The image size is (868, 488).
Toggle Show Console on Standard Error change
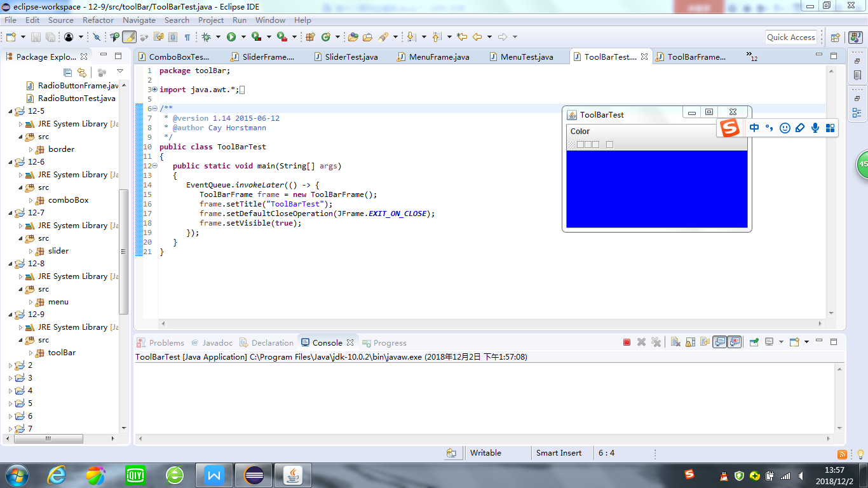(735, 342)
